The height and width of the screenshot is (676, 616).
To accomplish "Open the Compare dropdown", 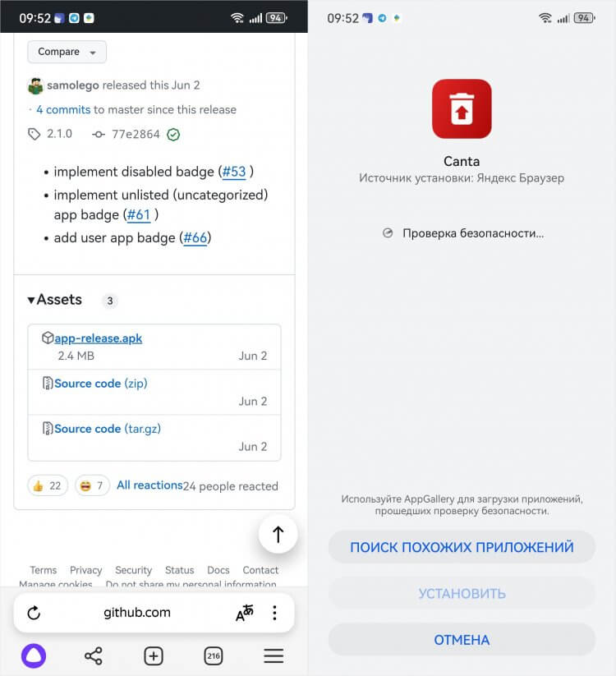I will tap(67, 52).
